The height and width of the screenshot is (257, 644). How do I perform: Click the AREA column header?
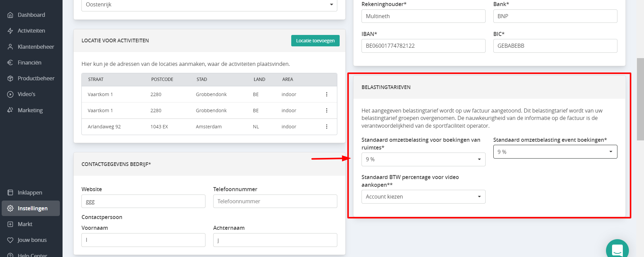point(288,80)
